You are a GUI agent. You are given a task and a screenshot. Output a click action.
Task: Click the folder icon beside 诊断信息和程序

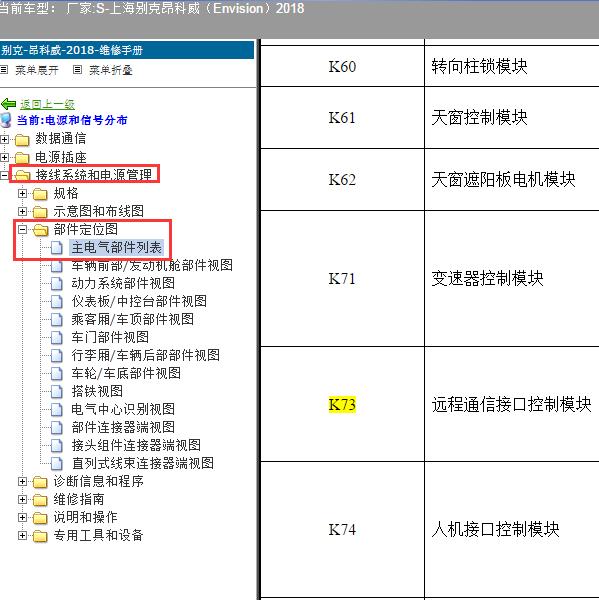[40, 482]
